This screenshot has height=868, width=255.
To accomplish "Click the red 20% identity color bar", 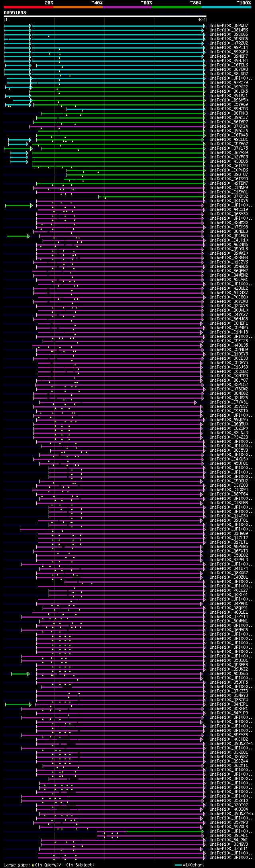I will point(28,7).
